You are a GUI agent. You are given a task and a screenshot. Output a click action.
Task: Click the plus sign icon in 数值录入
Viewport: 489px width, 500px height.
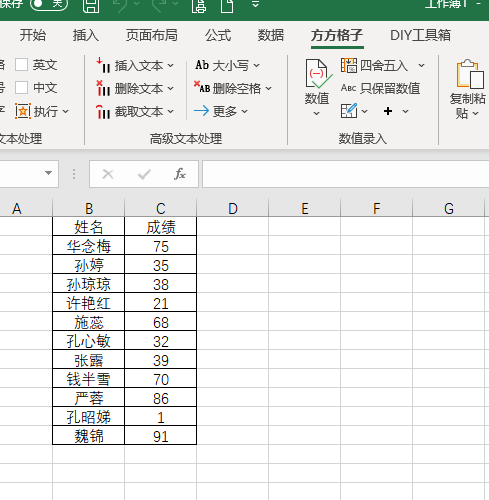388,111
